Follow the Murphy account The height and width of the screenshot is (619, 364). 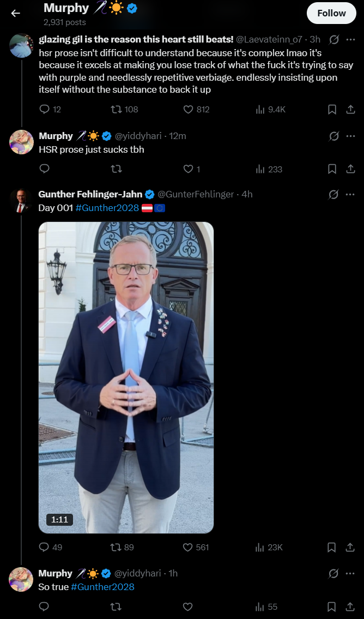[x=331, y=13]
